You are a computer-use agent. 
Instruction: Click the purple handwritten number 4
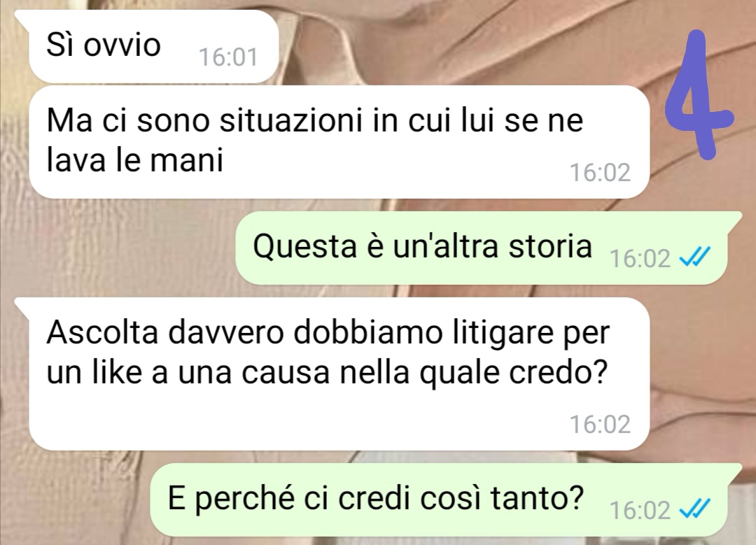pos(698,94)
